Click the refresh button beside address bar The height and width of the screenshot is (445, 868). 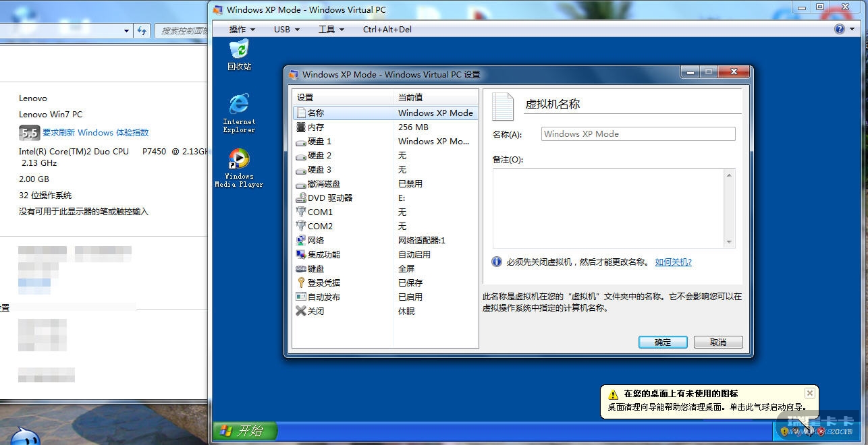click(x=141, y=30)
